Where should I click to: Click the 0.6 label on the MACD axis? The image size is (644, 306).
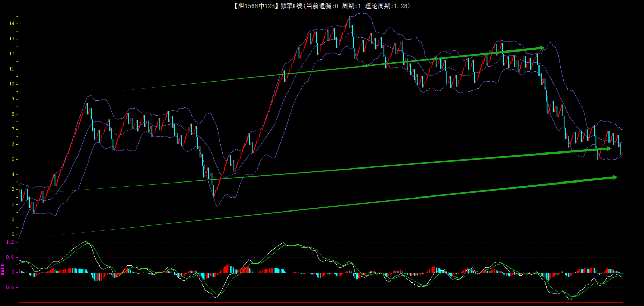(x=10, y=257)
